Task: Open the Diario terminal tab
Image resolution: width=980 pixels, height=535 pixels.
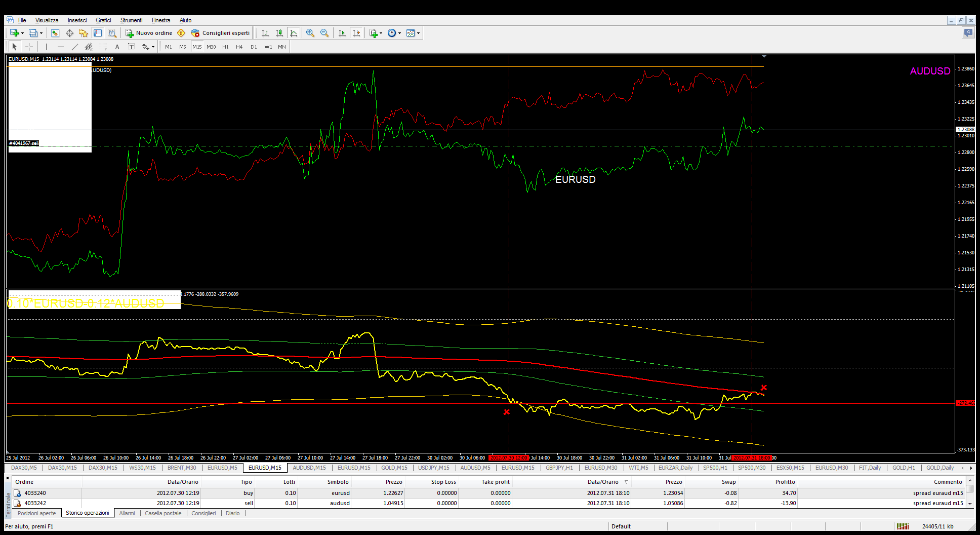Action: [233, 513]
